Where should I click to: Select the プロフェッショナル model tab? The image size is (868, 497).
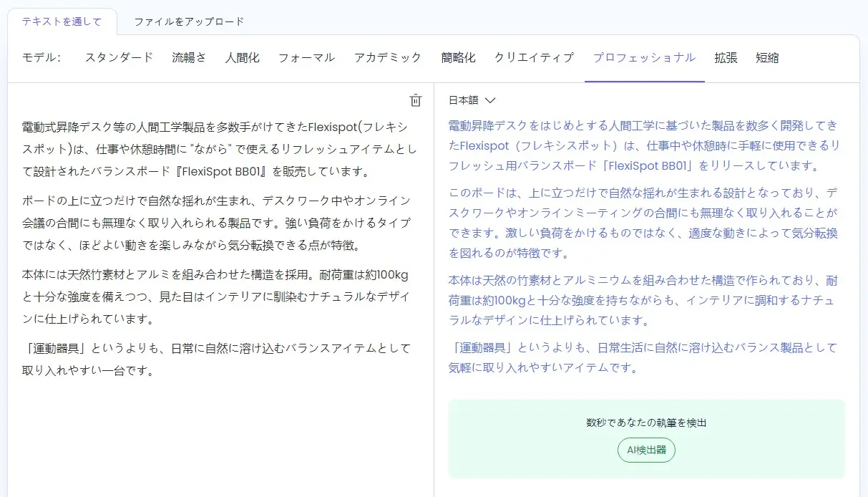(644, 57)
